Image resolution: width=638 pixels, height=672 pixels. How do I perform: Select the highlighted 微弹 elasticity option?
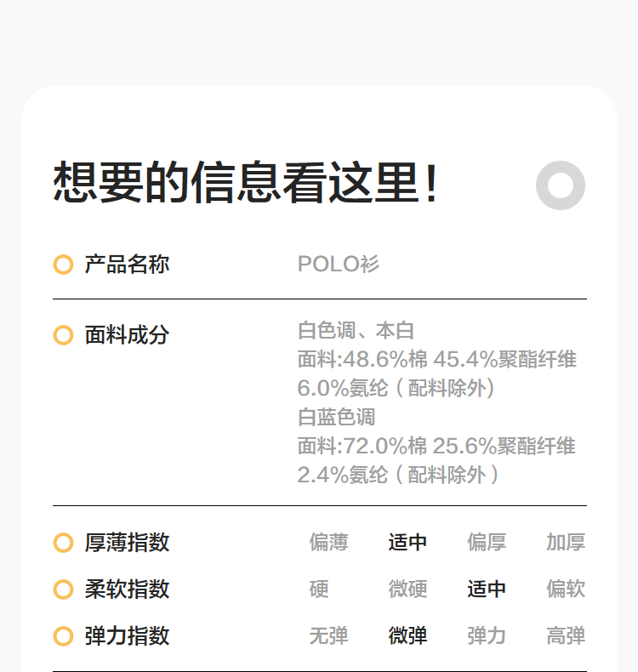click(x=407, y=636)
